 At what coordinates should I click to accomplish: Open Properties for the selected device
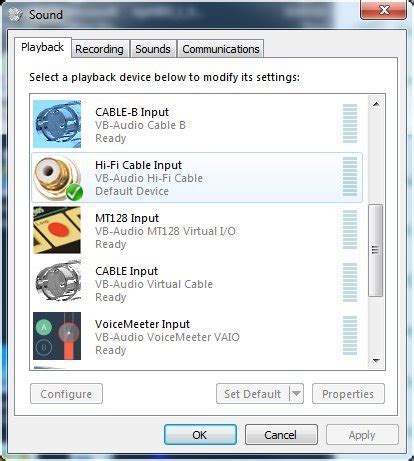click(x=348, y=394)
